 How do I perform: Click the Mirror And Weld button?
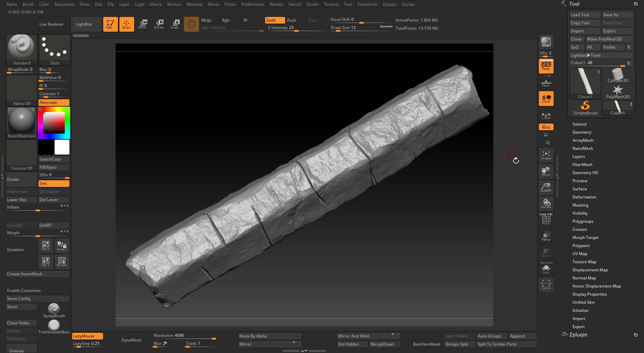[369, 336]
